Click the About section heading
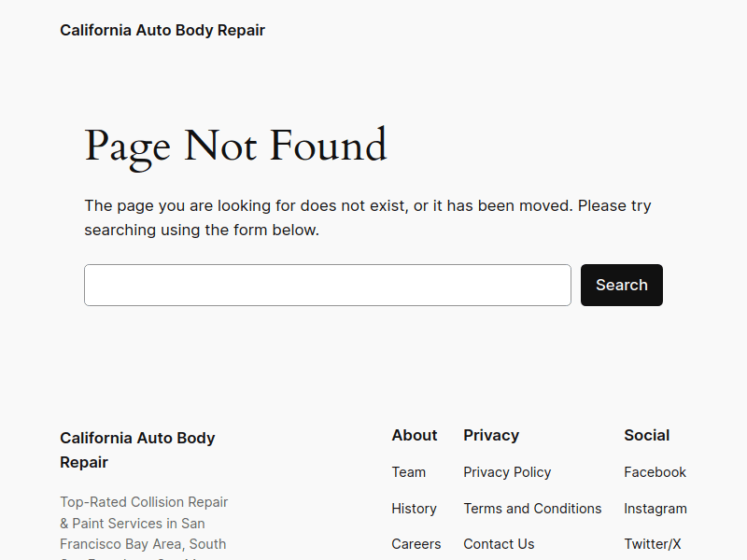The image size is (747, 560). point(415,435)
